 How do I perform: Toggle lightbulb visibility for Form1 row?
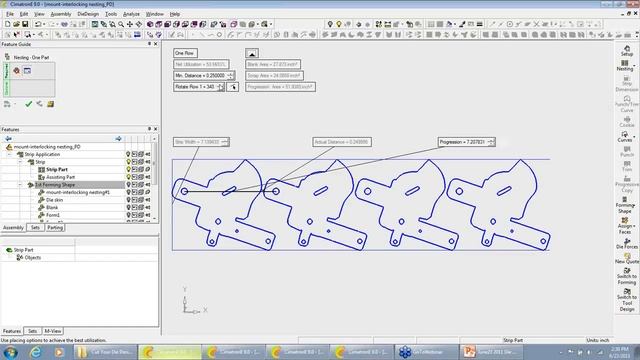(x=128, y=215)
